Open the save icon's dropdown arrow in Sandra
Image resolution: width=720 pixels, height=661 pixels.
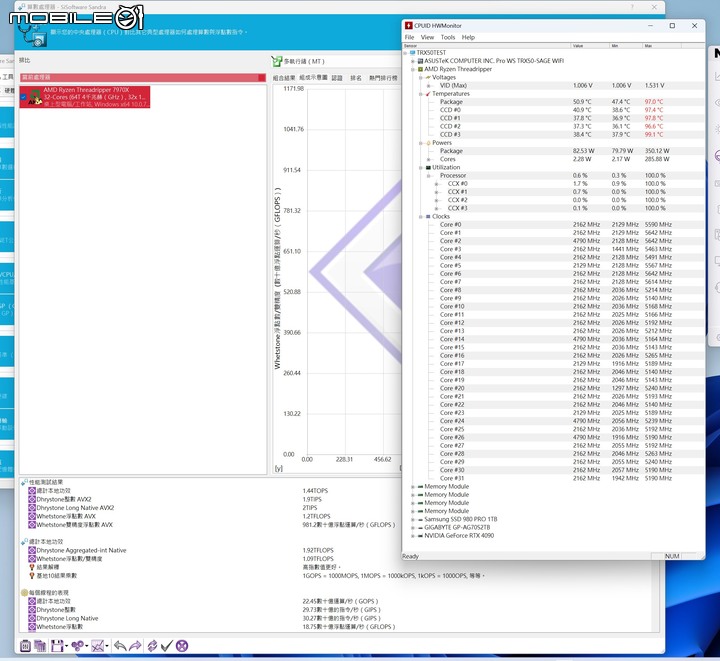(x=67, y=646)
